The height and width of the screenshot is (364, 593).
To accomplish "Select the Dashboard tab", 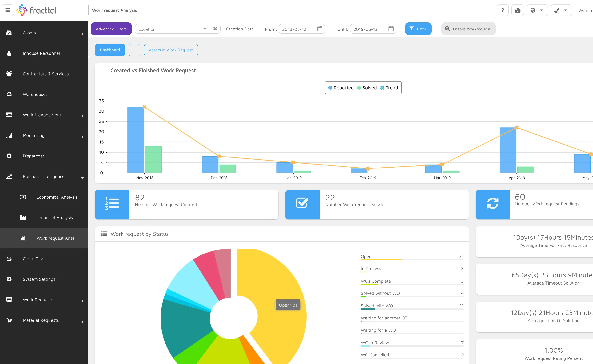I will coord(110,50).
